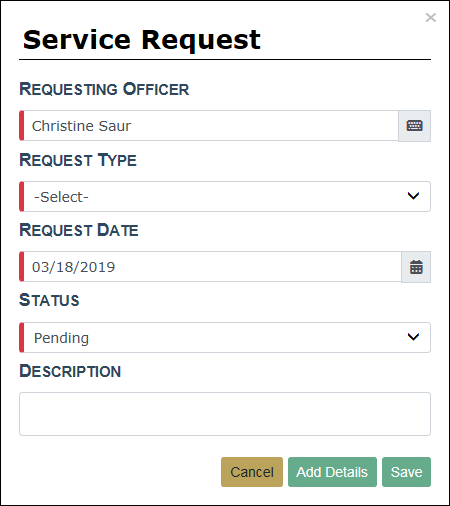Click the Service Request dialog title
Viewport: 450px width, 506px height.
[x=142, y=40]
